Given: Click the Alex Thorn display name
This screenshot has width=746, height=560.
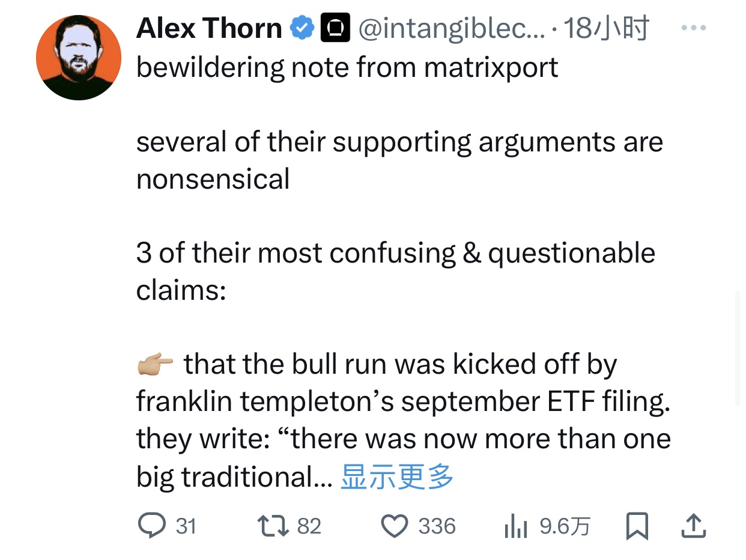Looking at the screenshot, I should point(208,28).
